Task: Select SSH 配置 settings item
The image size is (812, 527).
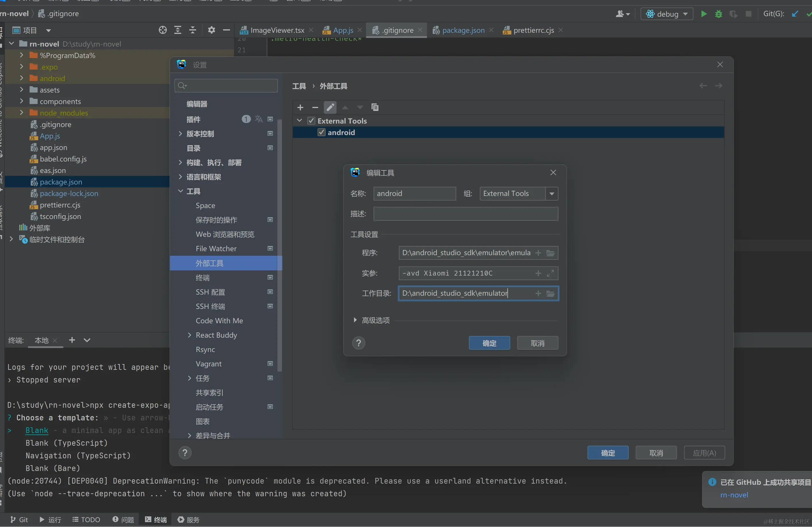Action: (210, 292)
